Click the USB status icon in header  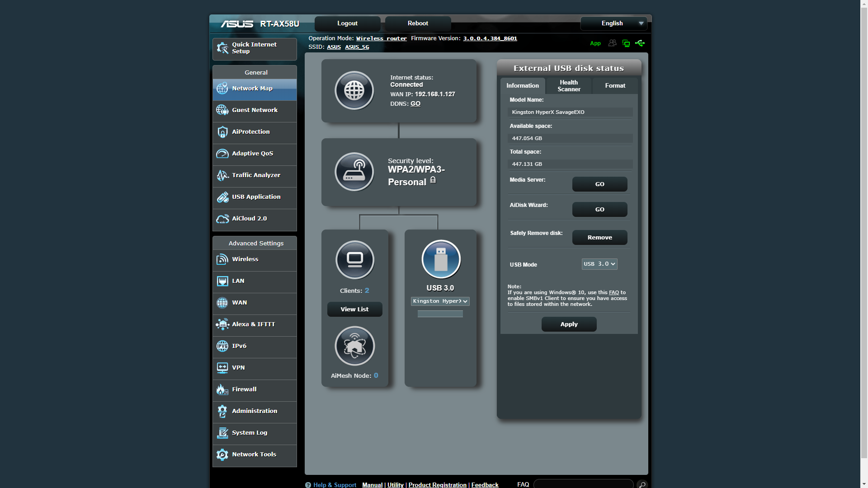[640, 43]
